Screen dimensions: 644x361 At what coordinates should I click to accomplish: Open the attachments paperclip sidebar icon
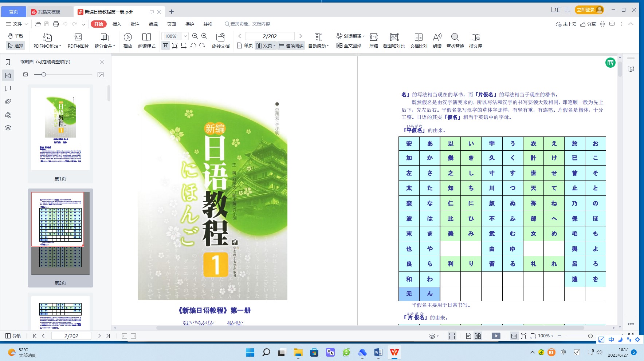[8, 102]
